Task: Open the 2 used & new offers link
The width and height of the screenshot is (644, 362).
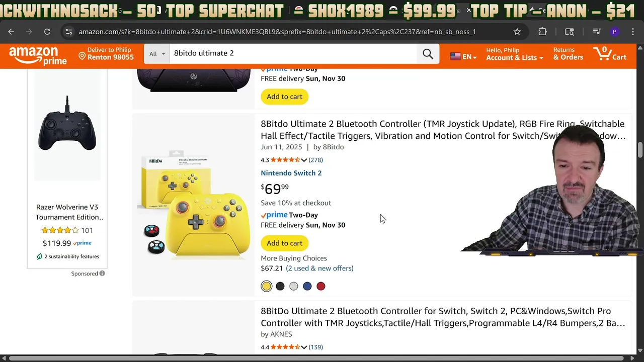Action: tap(319, 268)
